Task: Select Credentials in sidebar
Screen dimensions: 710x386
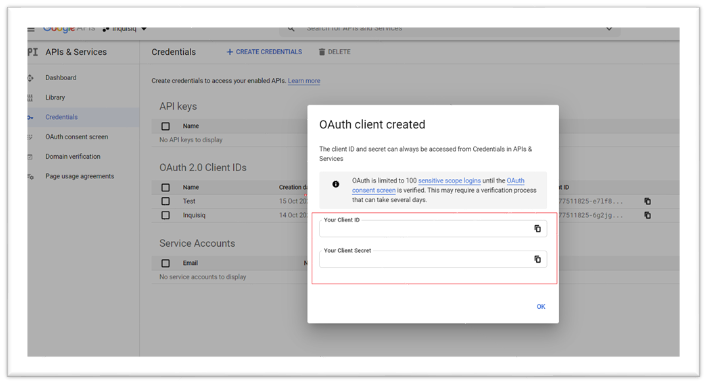Action: [x=62, y=117]
